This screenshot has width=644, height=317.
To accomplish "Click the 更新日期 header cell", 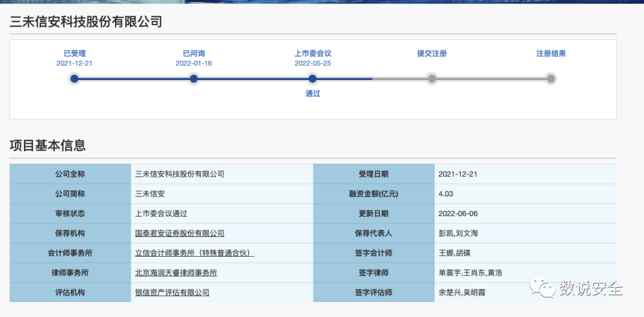I will [374, 213].
